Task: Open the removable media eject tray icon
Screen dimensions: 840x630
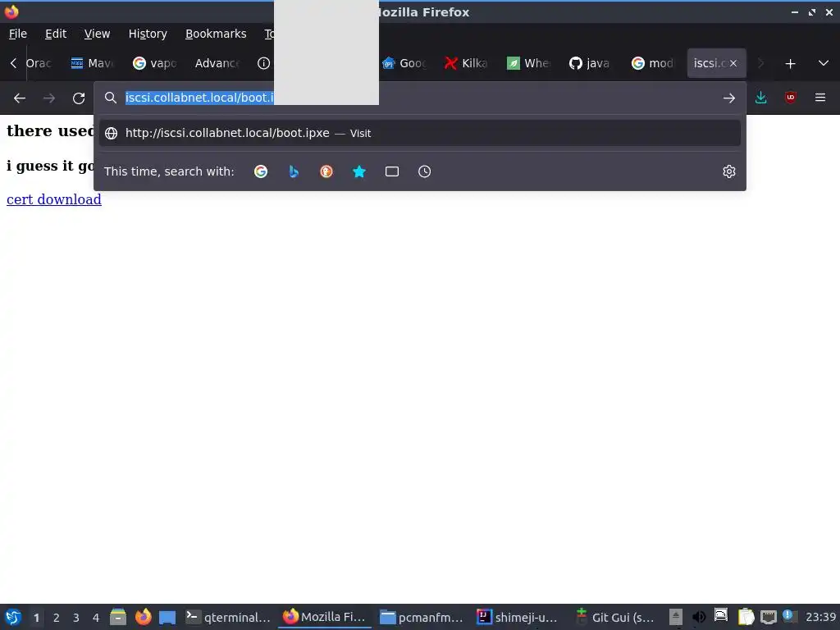Action: (x=676, y=617)
